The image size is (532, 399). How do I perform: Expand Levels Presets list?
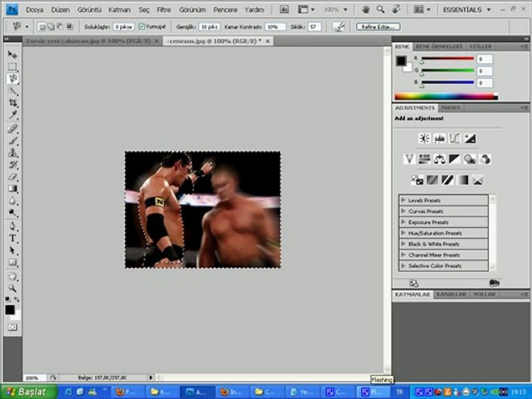tap(403, 200)
